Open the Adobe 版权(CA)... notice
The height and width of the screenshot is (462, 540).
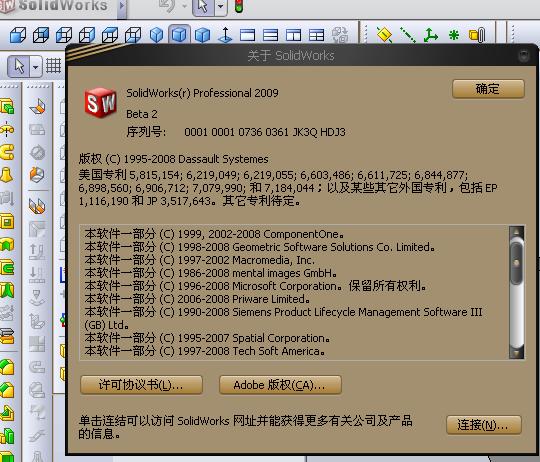(x=280, y=385)
